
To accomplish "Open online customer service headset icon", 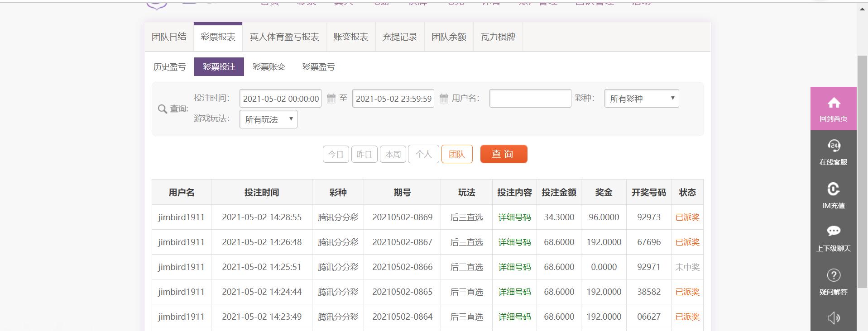I will pyautogui.click(x=833, y=146).
